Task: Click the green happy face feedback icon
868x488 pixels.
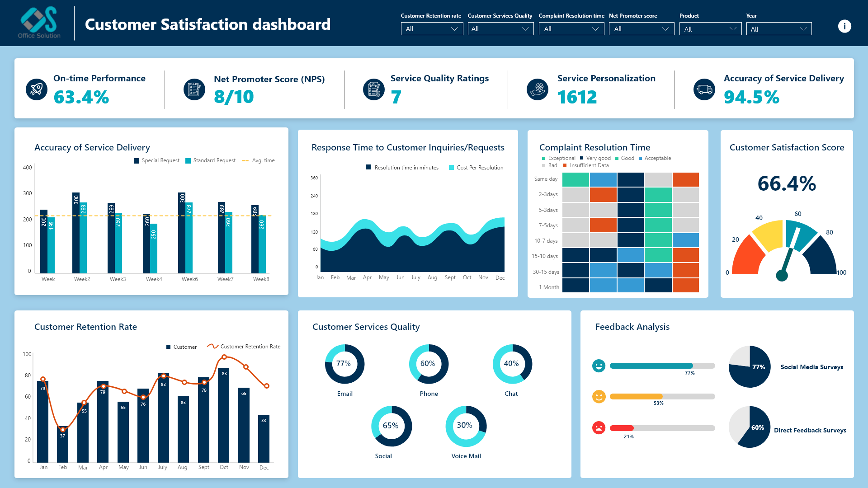Action: coord(599,366)
